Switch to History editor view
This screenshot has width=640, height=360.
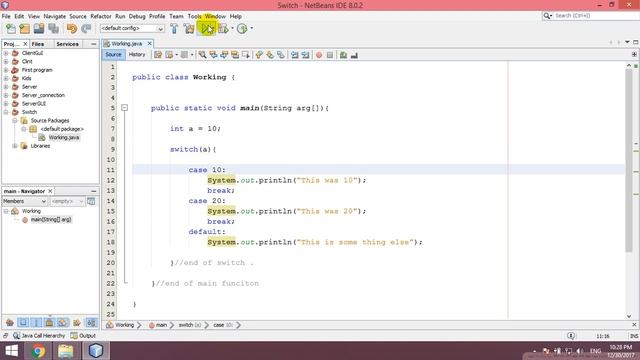(x=137, y=55)
